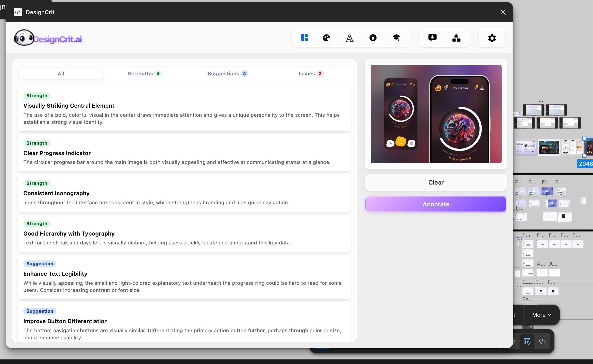Screen dimensions: 593x364
Task: Select the All filter tab
Action: pyautogui.click(x=61, y=74)
